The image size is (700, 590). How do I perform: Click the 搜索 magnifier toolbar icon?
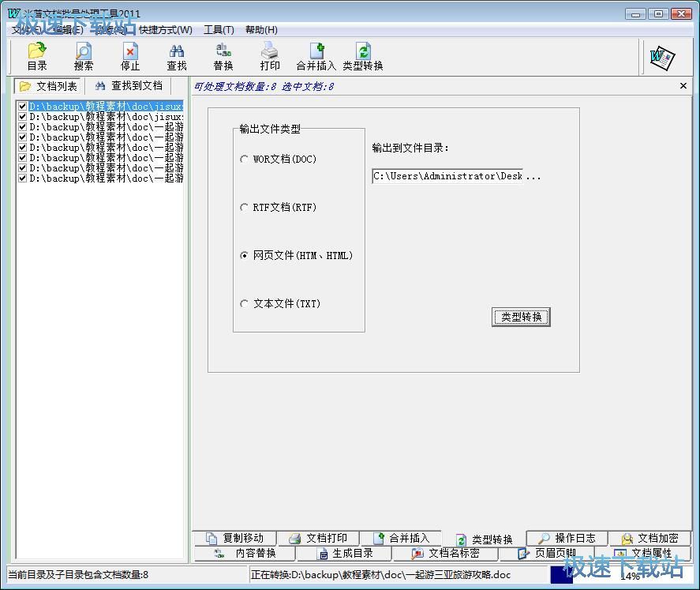(84, 57)
